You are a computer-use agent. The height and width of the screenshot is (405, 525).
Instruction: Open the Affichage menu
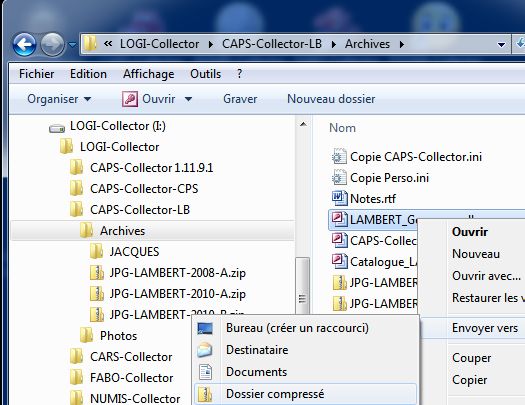tap(149, 74)
